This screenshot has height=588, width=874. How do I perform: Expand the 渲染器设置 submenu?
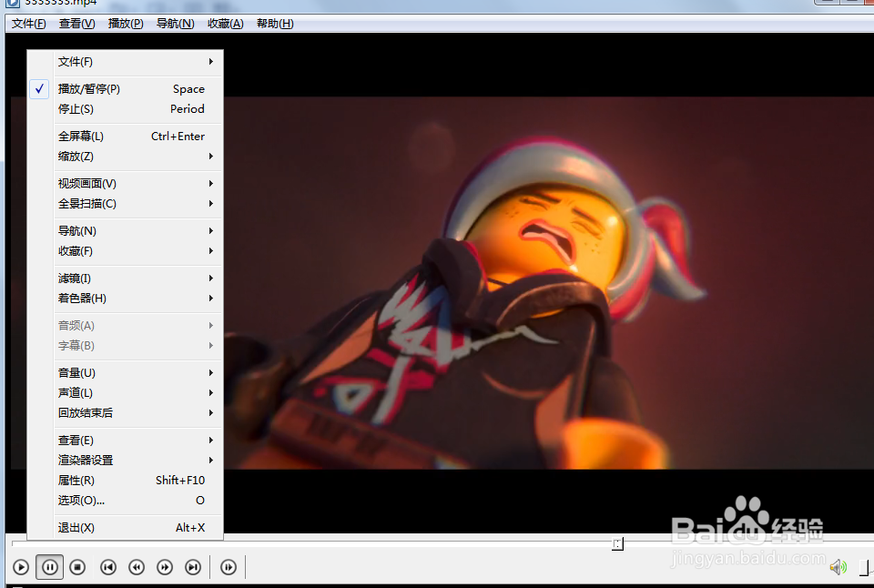pos(126,461)
